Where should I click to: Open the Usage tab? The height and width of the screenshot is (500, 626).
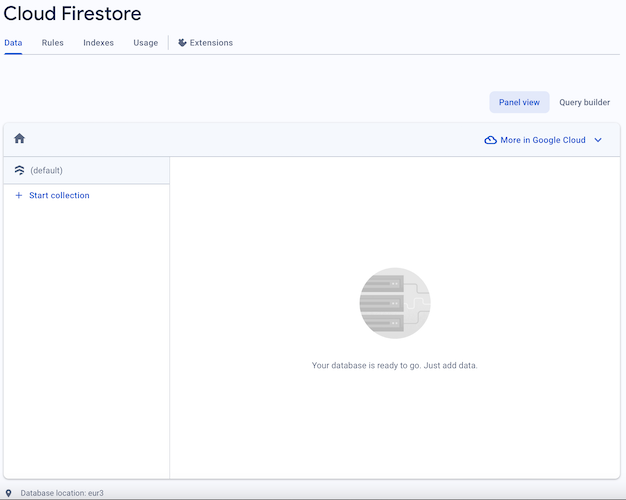coord(146,43)
